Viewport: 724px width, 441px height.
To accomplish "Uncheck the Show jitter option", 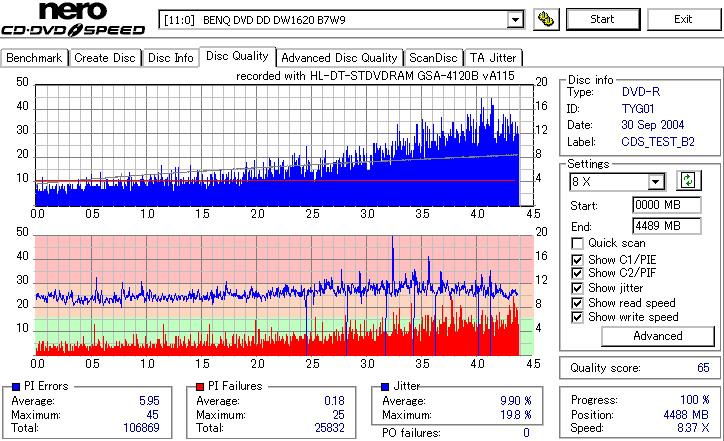I will 577,289.
